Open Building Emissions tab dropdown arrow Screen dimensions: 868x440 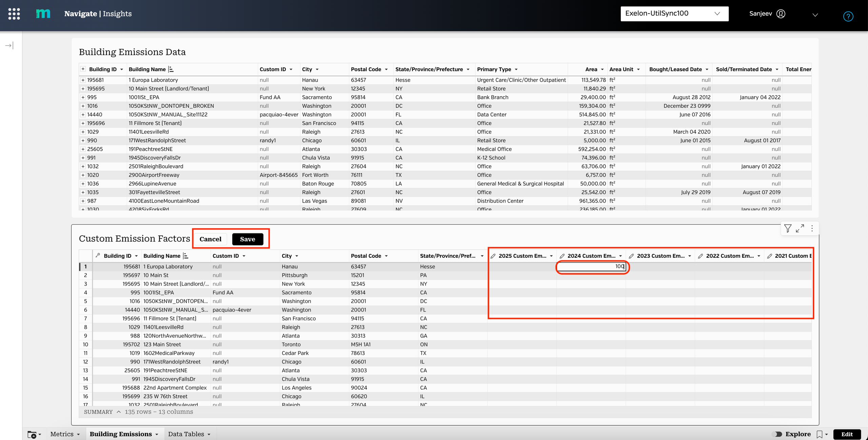click(157, 435)
